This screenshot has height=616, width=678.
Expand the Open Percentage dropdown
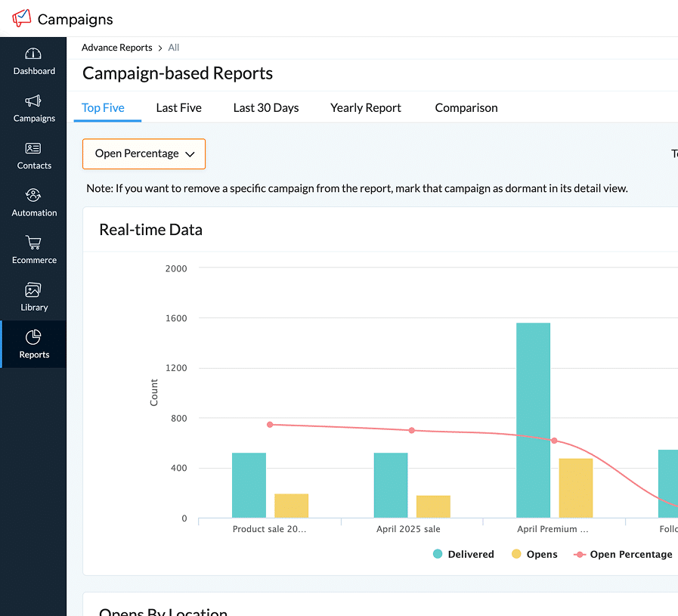coord(144,153)
